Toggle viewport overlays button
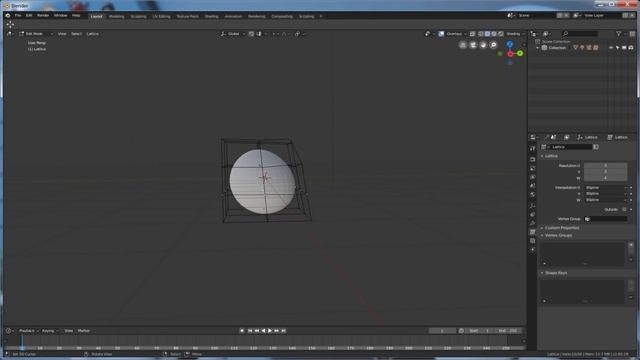640x360 pixels. coord(441,34)
